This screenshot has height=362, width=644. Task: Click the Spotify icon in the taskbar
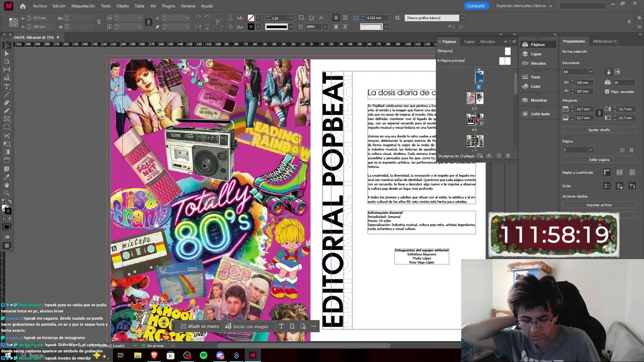coord(203,355)
